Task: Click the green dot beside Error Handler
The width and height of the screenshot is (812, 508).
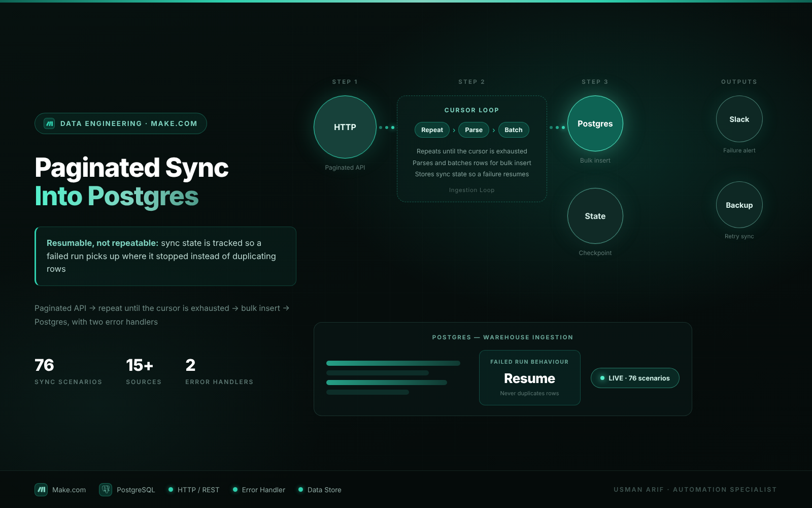Action: coord(235,490)
